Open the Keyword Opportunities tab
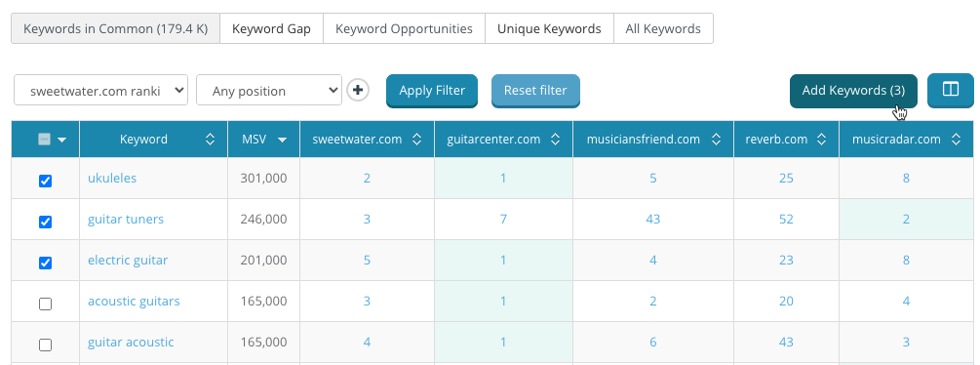The image size is (980, 365). click(x=404, y=28)
